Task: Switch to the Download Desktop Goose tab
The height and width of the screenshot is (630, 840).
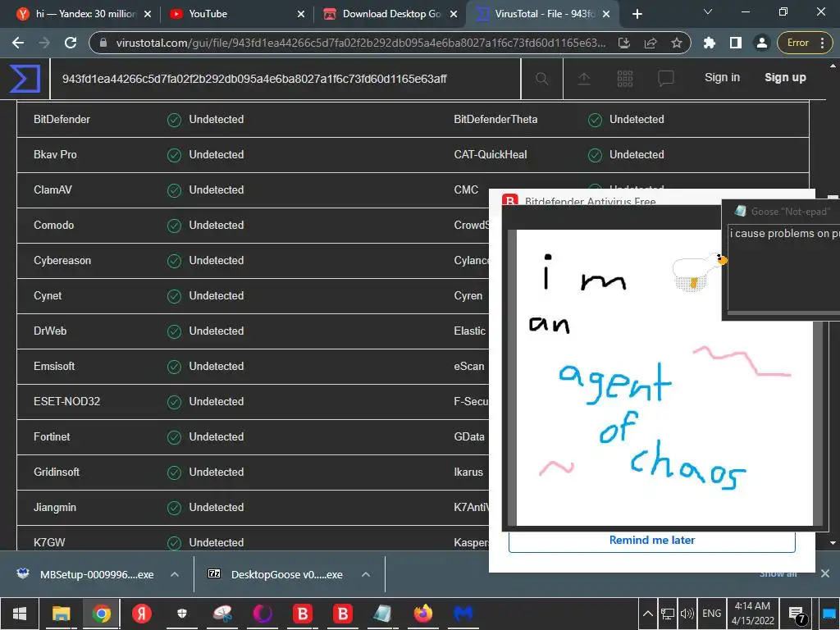Action: click(390, 14)
